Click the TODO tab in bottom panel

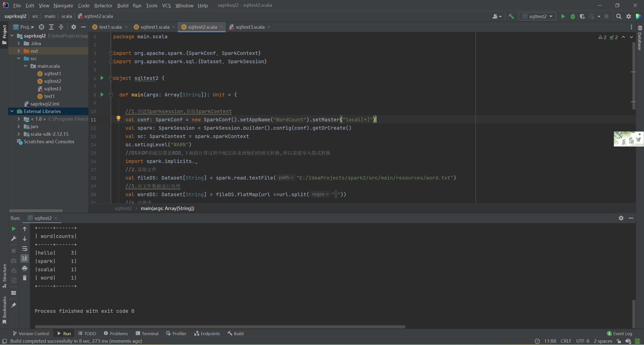coord(90,333)
